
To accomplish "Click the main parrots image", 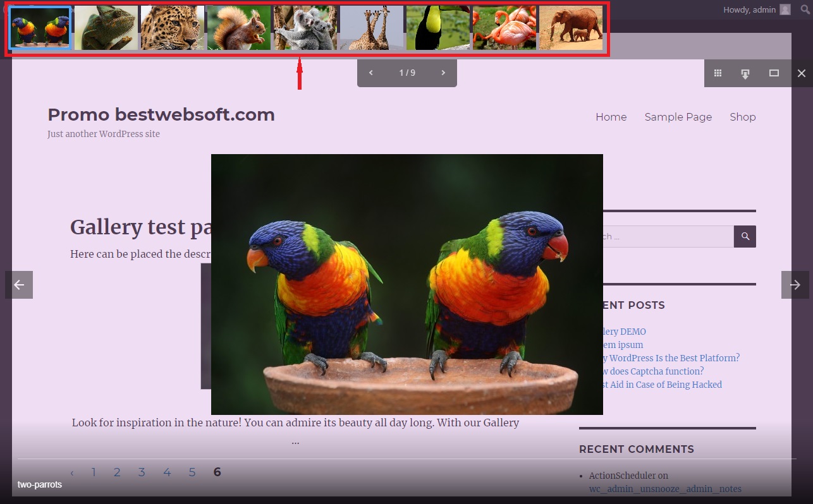I will tap(406, 284).
